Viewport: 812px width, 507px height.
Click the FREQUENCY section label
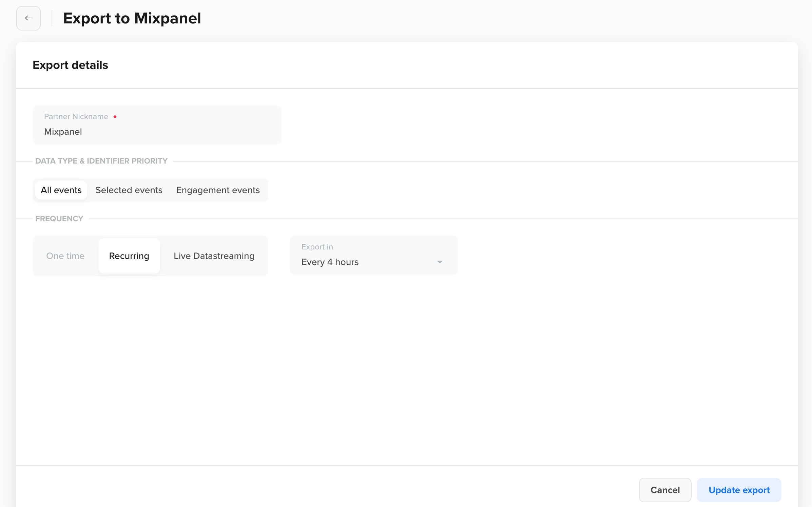tap(59, 219)
